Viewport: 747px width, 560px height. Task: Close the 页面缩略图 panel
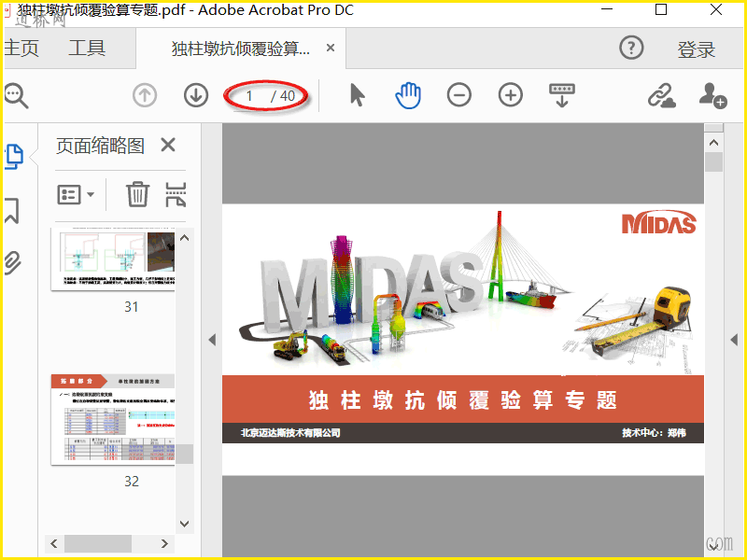tap(168, 145)
